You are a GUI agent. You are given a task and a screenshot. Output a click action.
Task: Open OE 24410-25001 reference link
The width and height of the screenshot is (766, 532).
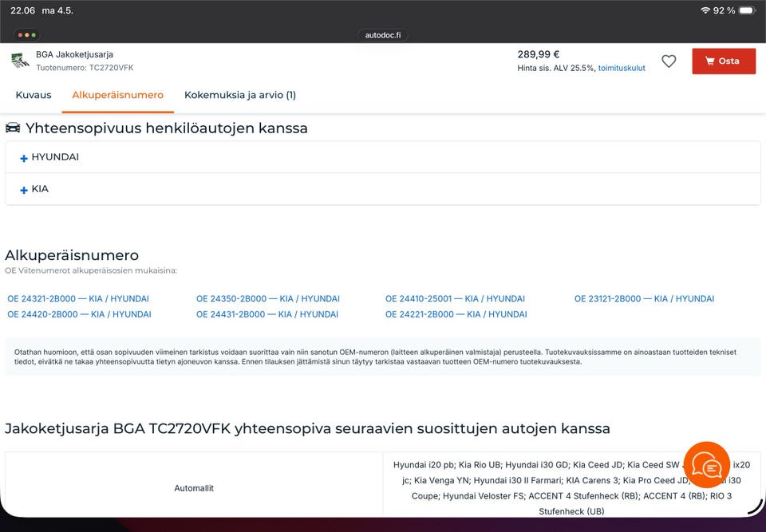coord(455,298)
